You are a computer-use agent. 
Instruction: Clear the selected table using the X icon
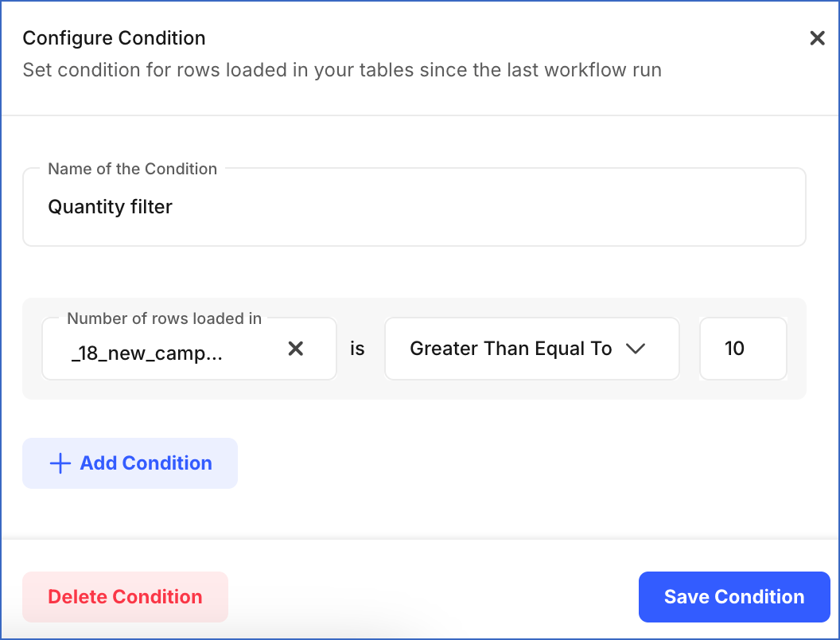pos(295,348)
